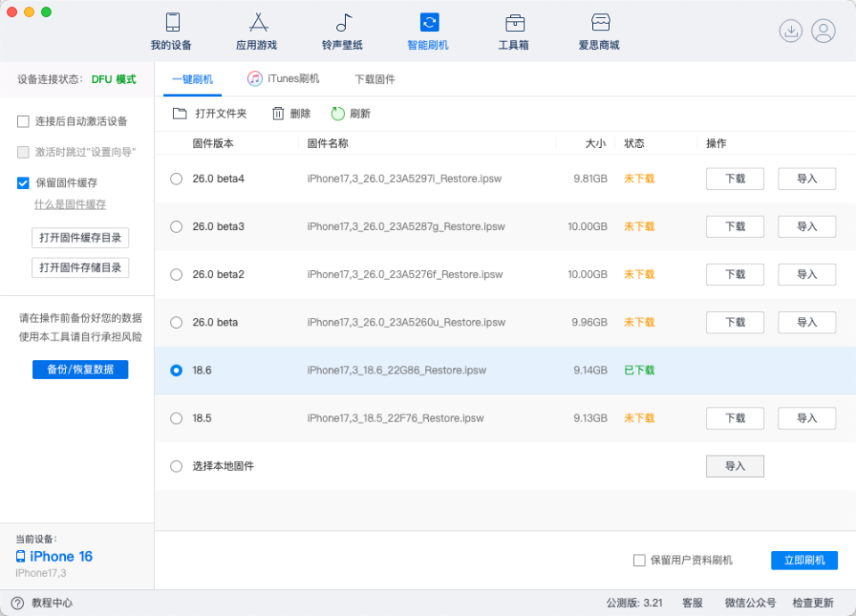Click 打开固件存储目录 button
Screen dimensions: 856x616
click(80, 268)
